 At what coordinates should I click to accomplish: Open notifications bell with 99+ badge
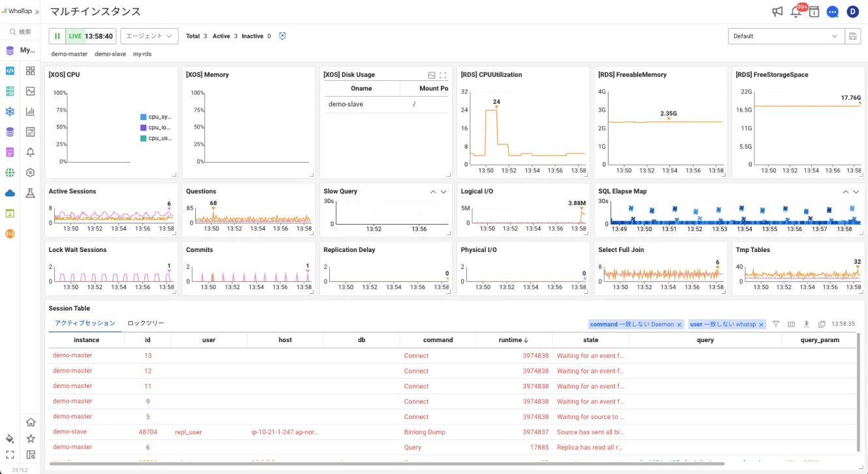[x=796, y=12]
